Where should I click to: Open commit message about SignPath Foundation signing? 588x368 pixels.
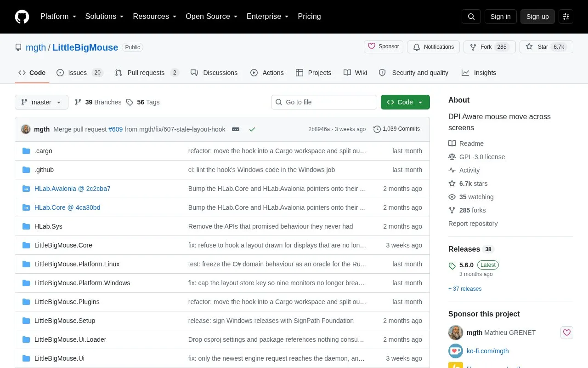[x=271, y=321]
